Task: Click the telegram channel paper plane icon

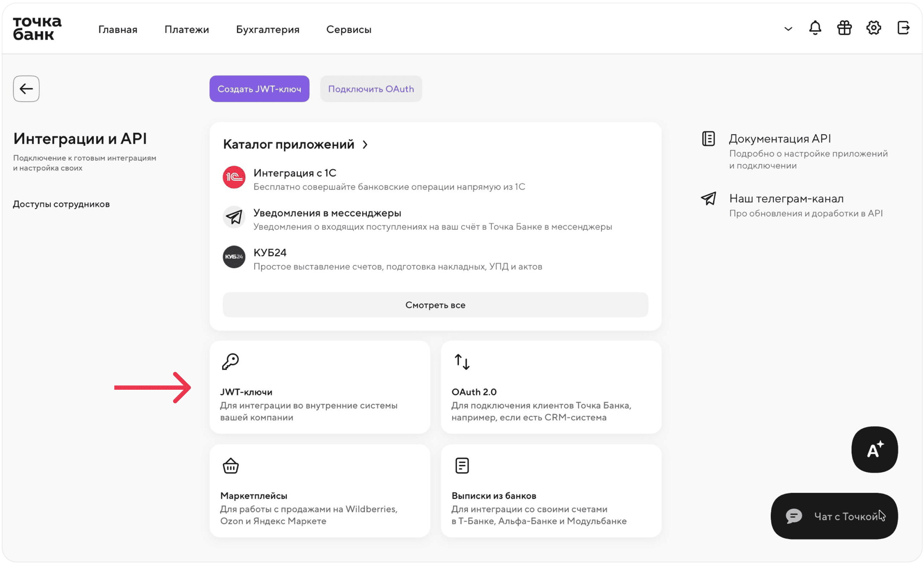Action: click(x=709, y=198)
